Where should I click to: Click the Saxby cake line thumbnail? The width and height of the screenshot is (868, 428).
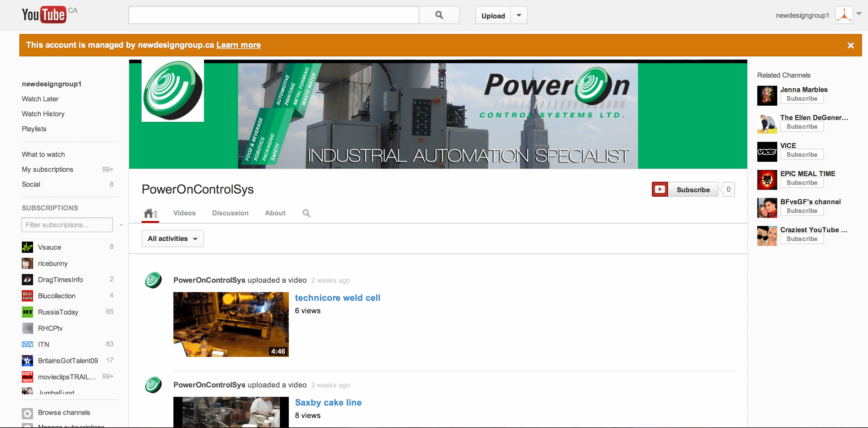point(231,412)
